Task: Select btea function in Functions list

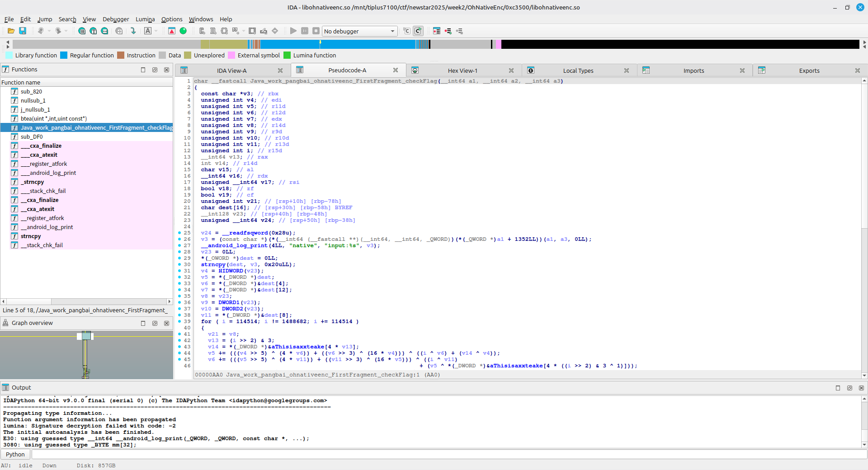Action: [53, 118]
